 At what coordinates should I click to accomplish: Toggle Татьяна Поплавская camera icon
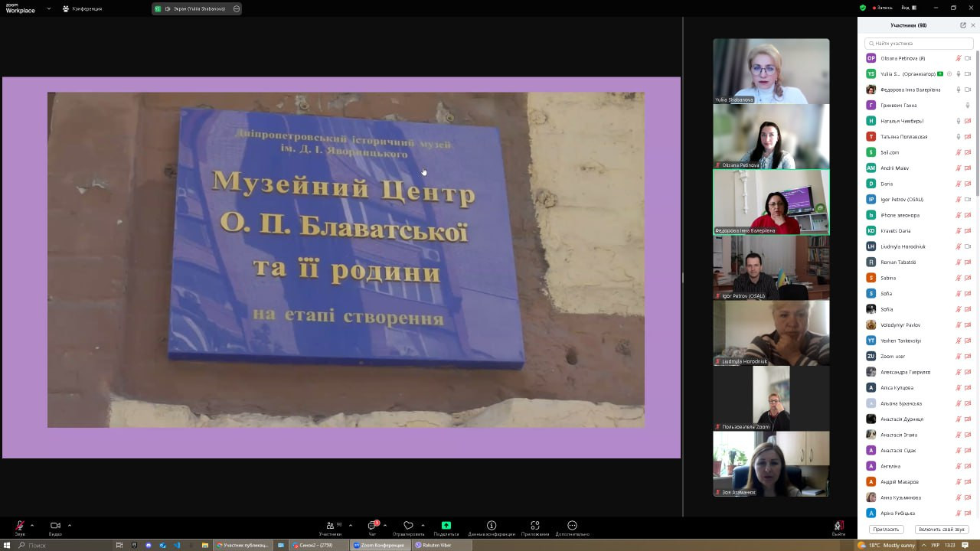[x=968, y=137]
